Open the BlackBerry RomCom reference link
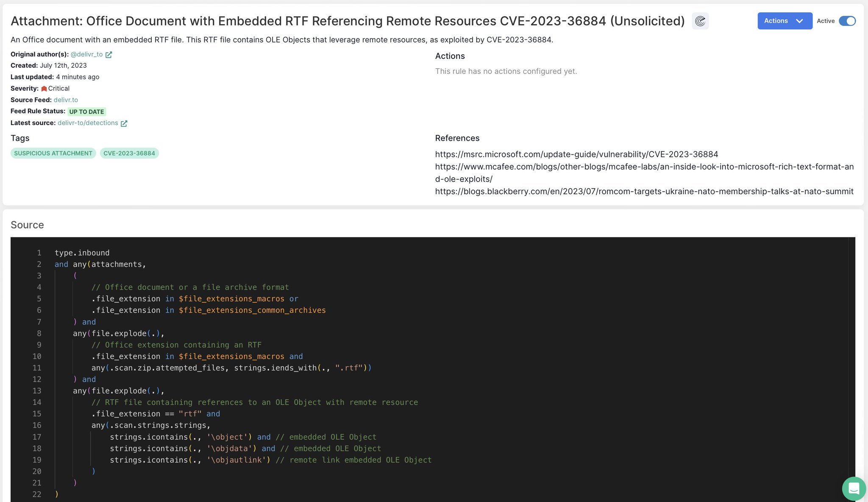The width and height of the screenshot is (868, 502). (x=644, y=191)
